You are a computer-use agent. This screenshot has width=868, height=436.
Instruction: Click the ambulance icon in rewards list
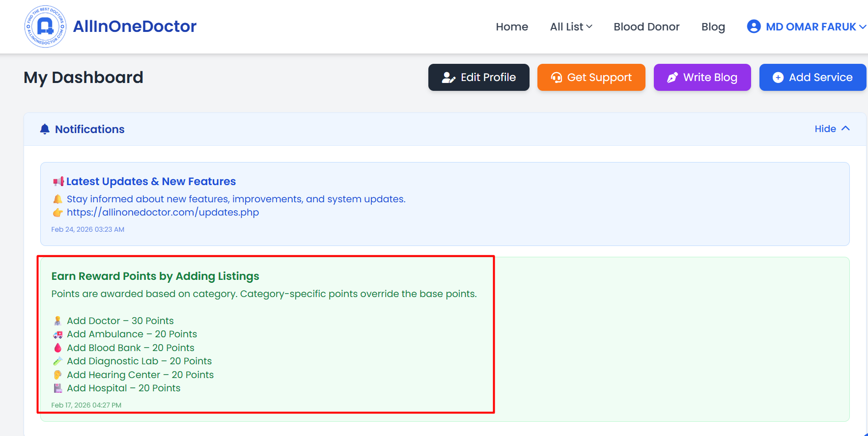coord(57,334)
